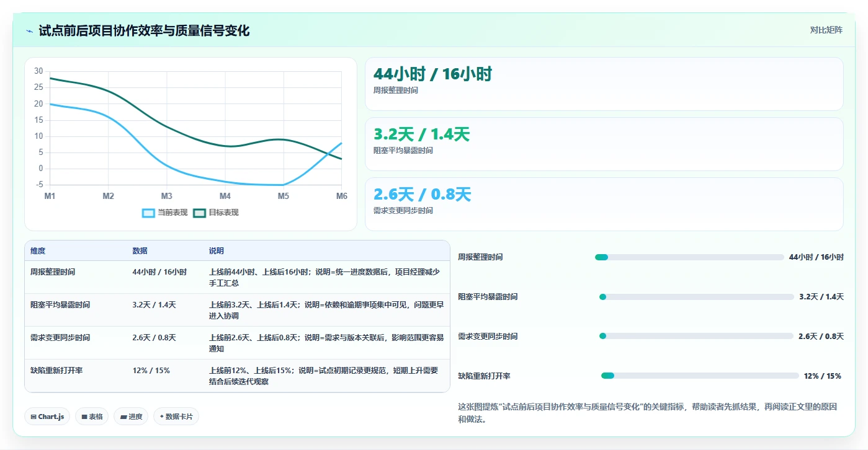Click the 3.2天 / 1.4天 table cell
Viewport: 868px width, 450px height.
(x=154, y=305)
